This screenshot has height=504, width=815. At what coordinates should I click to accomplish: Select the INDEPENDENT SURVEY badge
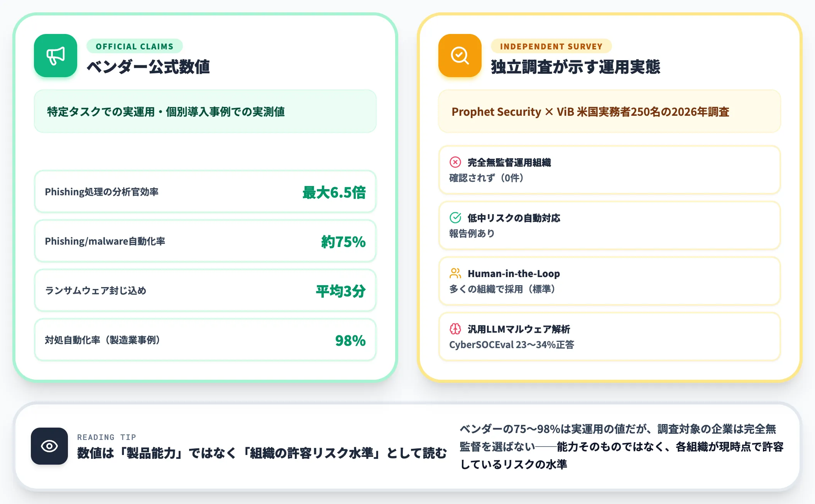(x=551, y=46)
